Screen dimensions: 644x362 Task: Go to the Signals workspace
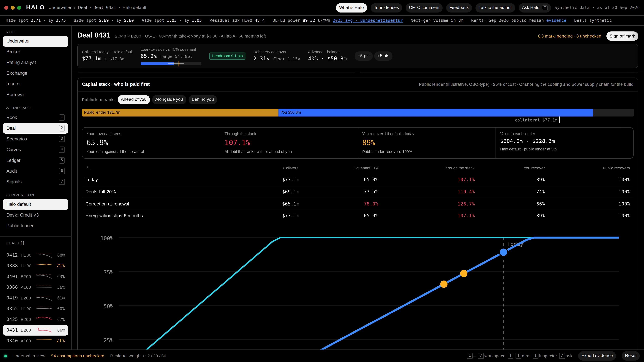(35, 182)
